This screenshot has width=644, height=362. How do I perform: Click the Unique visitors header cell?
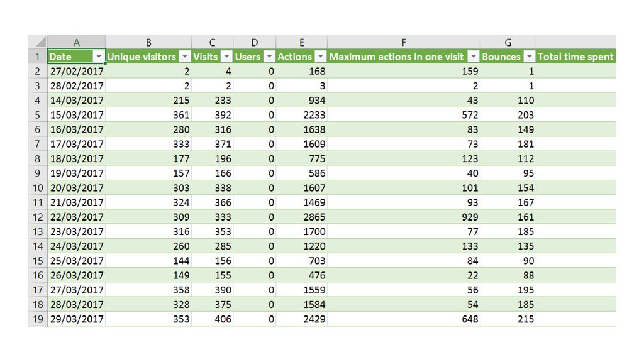coord(148,56)
